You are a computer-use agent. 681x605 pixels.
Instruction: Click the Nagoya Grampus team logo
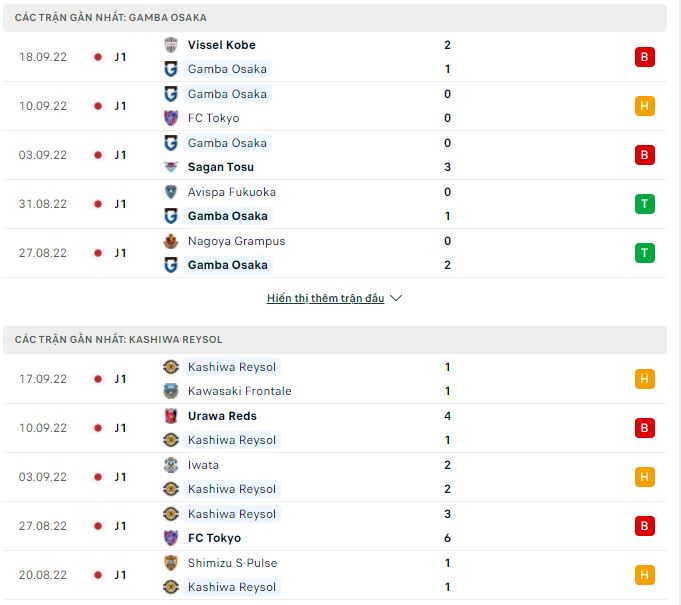(x=171, y=241)
